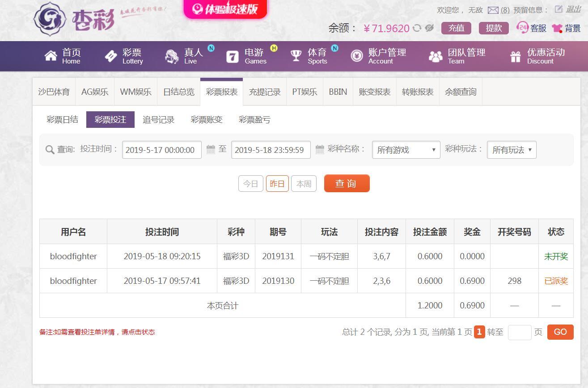Click the balance refresh icon
588x388 pixels.
point(417,28)
